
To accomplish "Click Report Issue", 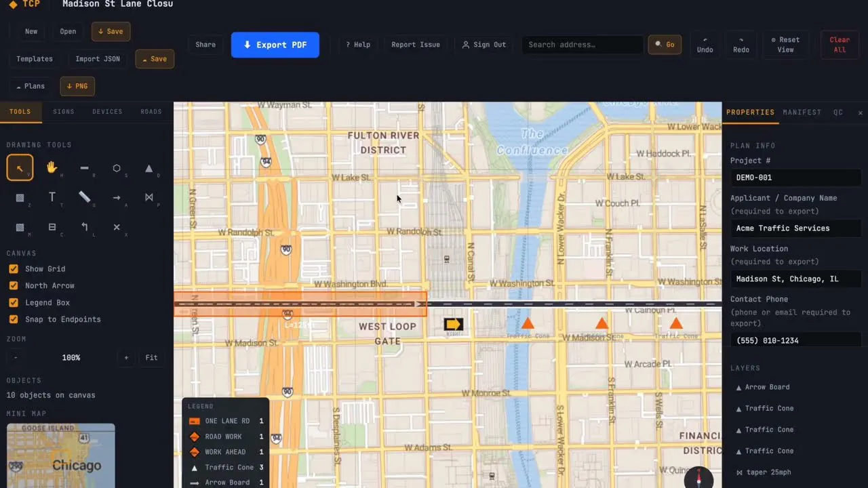I will 416,45.
